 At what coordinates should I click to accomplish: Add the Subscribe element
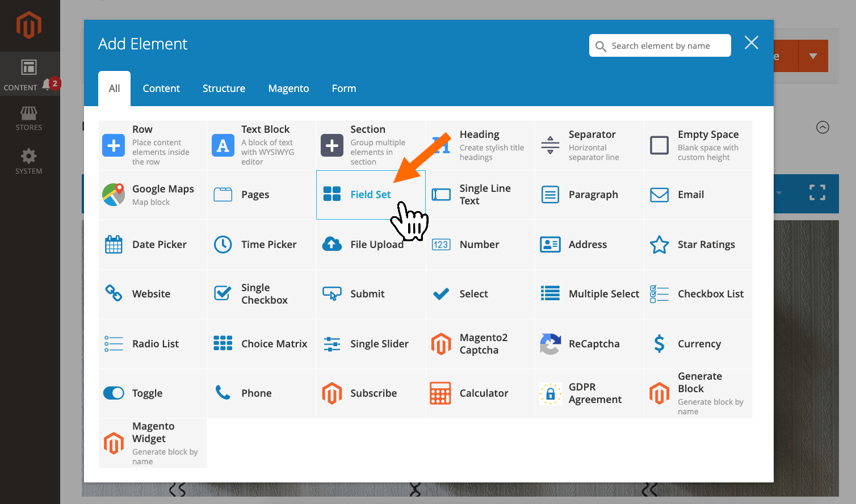click(x=370, y=393)
